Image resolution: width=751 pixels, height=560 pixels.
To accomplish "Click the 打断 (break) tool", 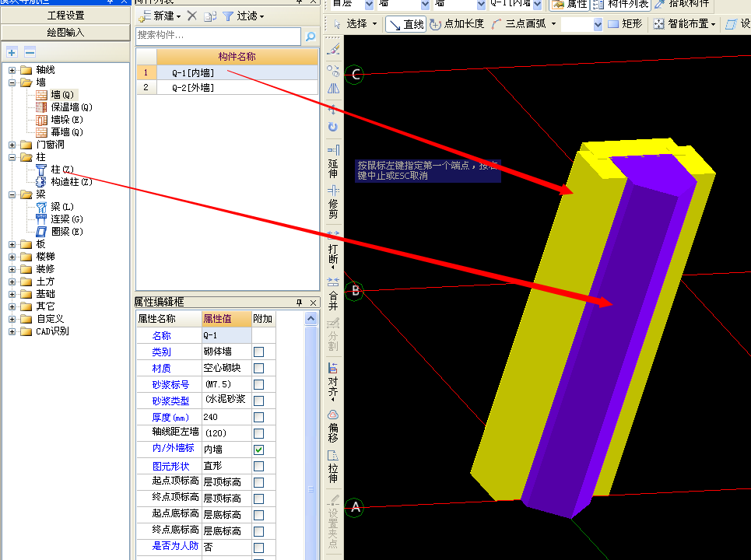I will click(333, 249).
